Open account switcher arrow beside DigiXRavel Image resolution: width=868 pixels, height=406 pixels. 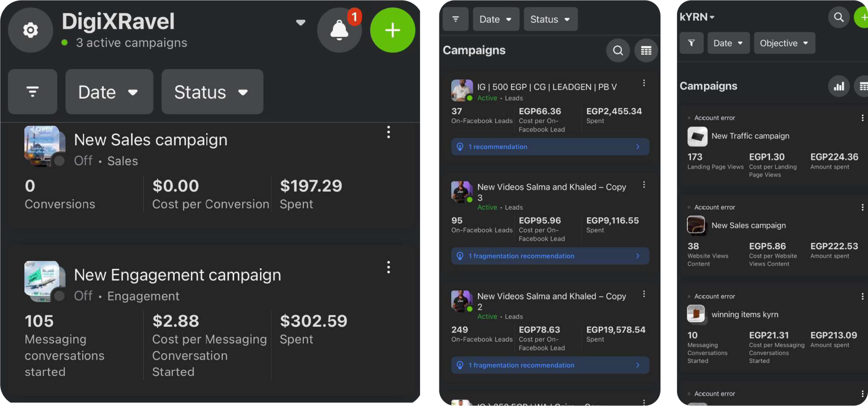pos(300,23)
